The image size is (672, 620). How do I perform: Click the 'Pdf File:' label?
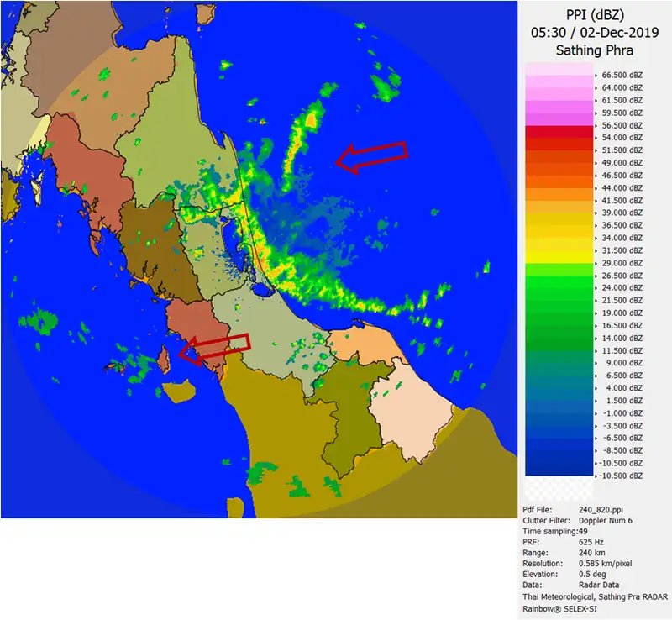coord(538,510)
